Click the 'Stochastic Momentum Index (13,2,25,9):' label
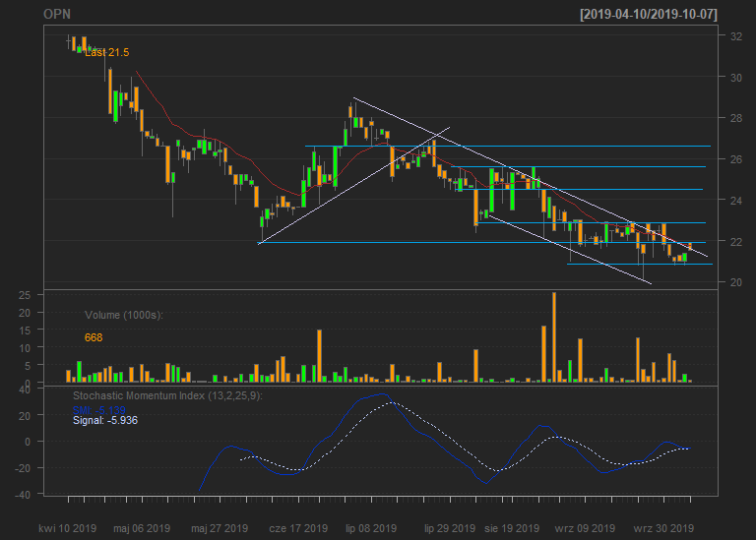756x540 pixels. tap(167, 396)
